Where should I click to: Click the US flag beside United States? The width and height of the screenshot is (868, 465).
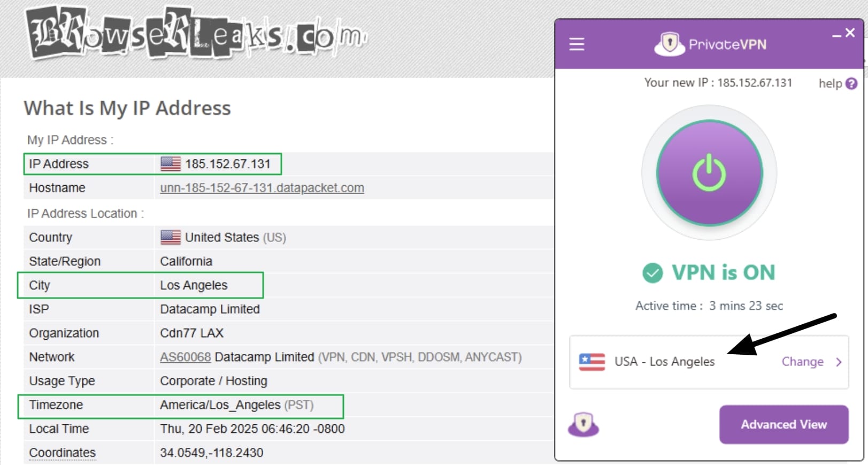[x=171, y=237]
